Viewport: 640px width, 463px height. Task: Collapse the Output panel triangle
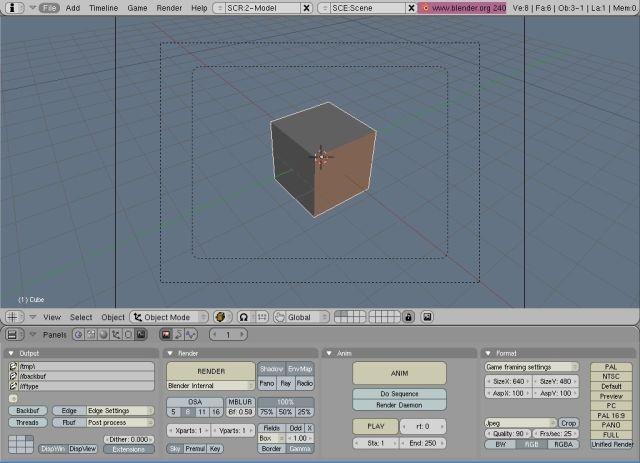point(11,353)
